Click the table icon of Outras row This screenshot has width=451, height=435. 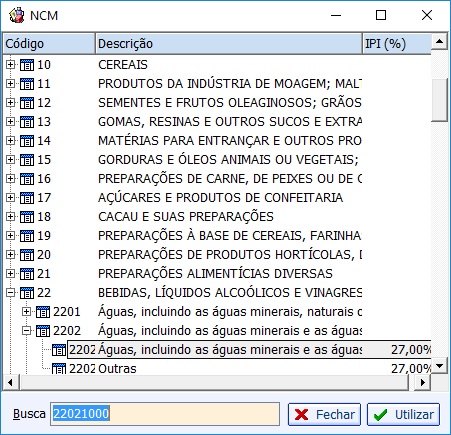(x=59, y=369)
